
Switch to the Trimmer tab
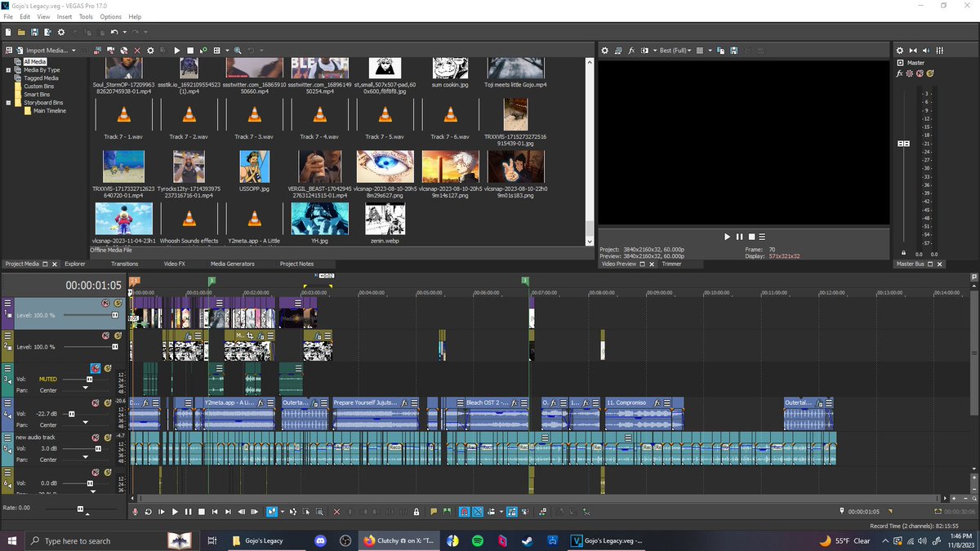671,264
